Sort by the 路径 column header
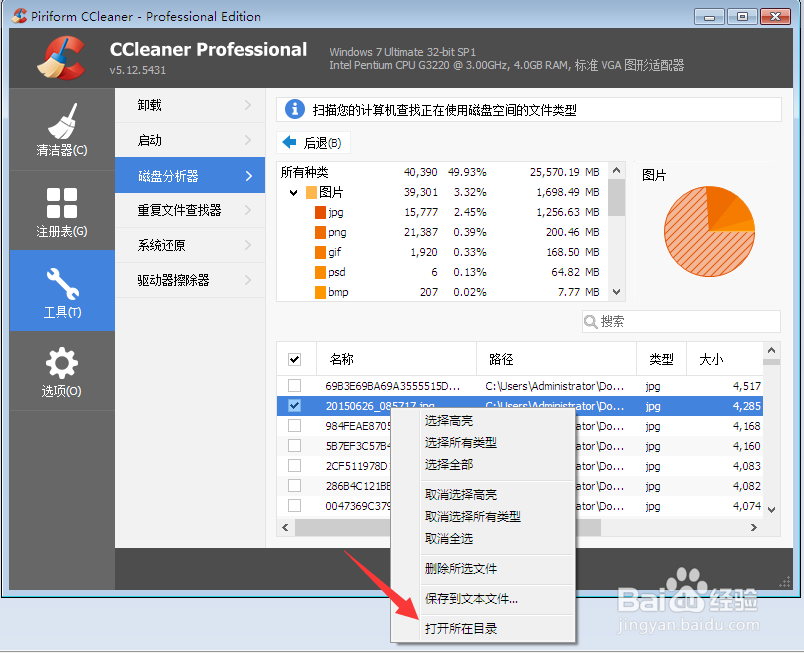 pos(556,359)
